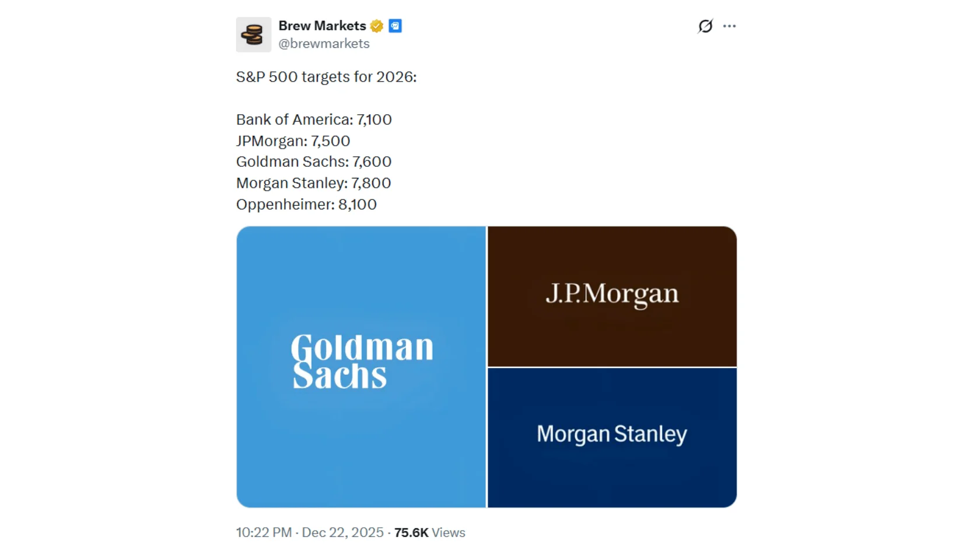
Task: Click the Morgan Stanley: 7,800 text line
Action: click(313, 183)
